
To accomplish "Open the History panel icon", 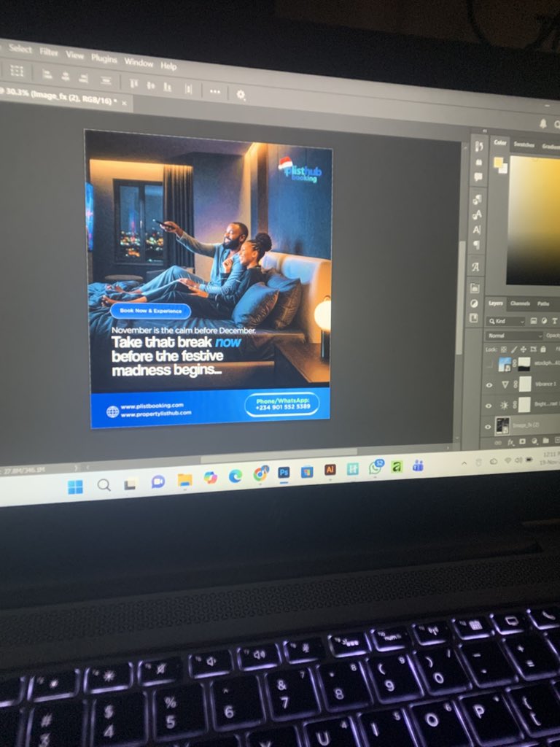I will click(478, 147).
